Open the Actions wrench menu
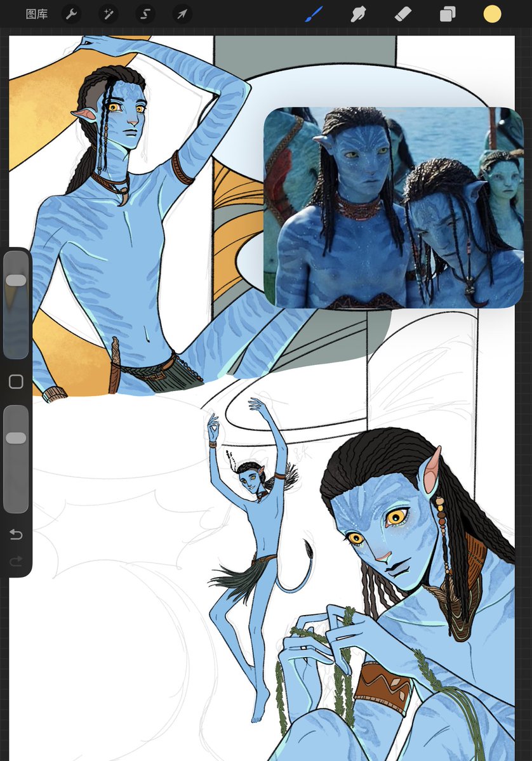The width and height of the screenshot is (532, 761). coord(71,14)
